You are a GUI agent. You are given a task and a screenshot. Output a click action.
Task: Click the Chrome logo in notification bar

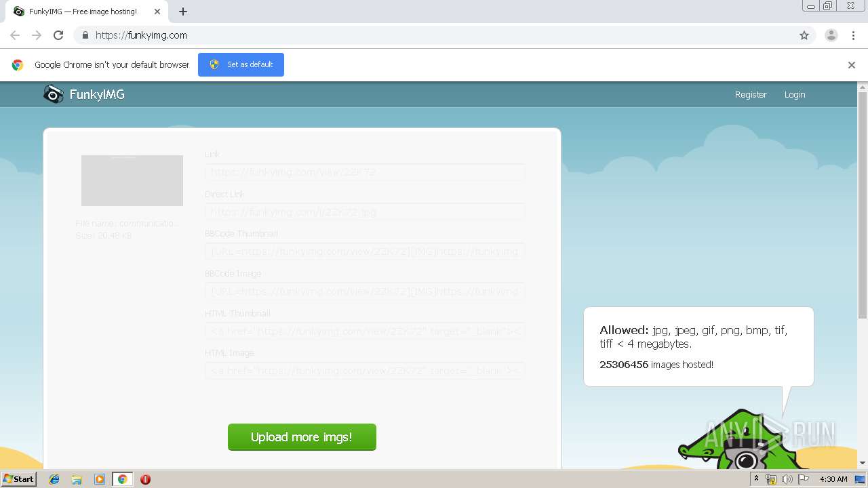click(x=18, y=65)
